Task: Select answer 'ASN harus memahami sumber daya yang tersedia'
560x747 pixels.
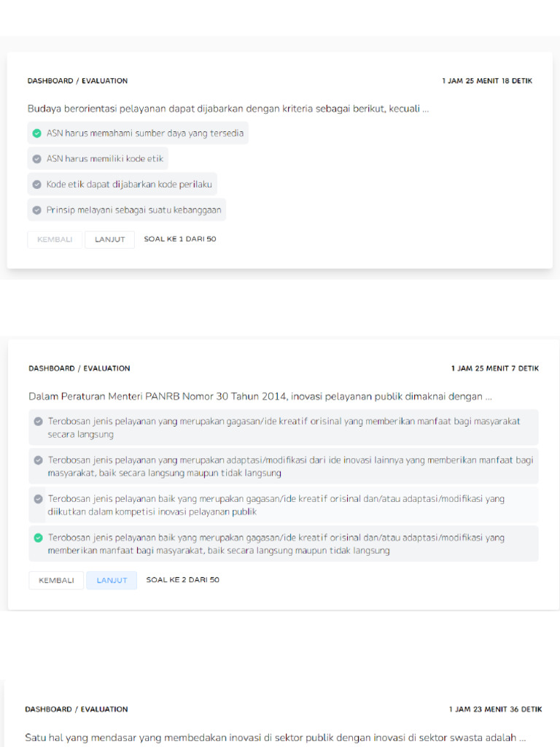Action: [144, 133]
